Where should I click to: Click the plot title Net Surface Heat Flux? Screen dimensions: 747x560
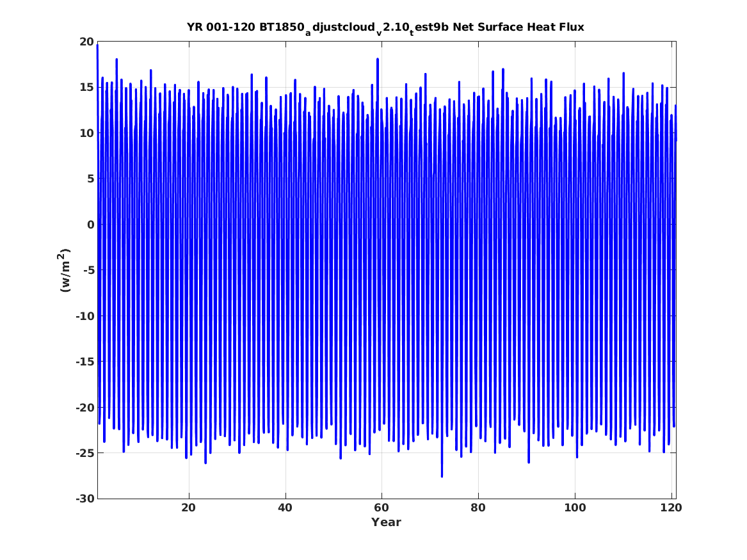(x=385, y=28)
